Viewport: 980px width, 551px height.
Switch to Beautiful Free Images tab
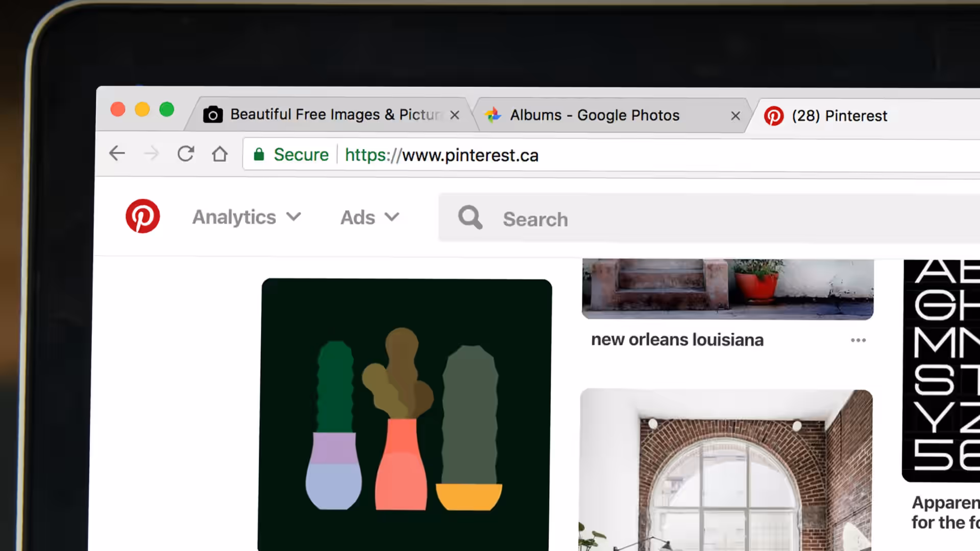pos(327,114)
